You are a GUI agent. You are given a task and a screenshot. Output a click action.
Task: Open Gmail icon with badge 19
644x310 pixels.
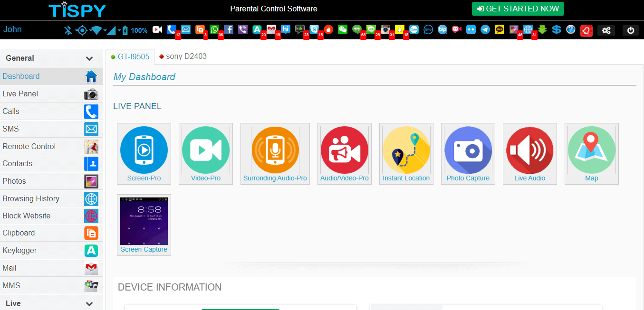tap(271, 29)
